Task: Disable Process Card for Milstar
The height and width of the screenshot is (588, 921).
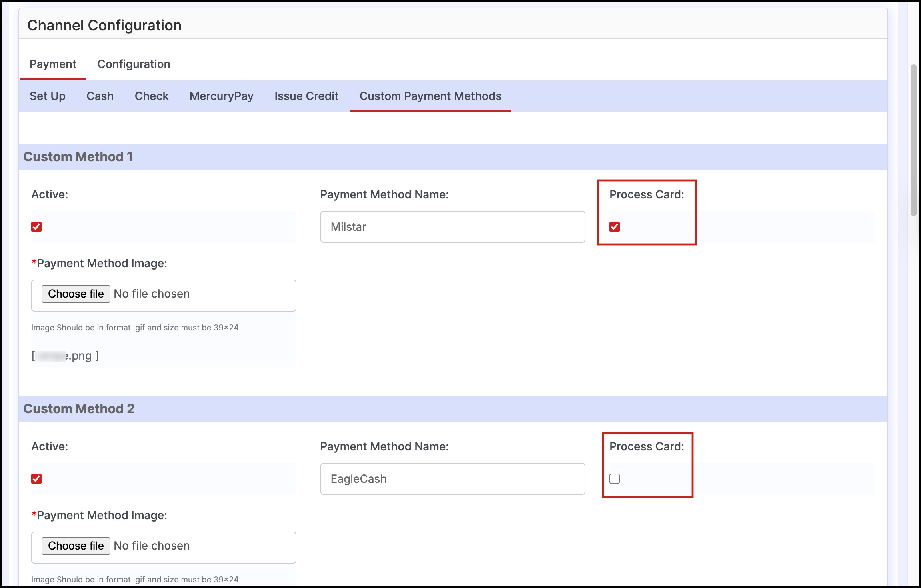Action: (615, 227)
